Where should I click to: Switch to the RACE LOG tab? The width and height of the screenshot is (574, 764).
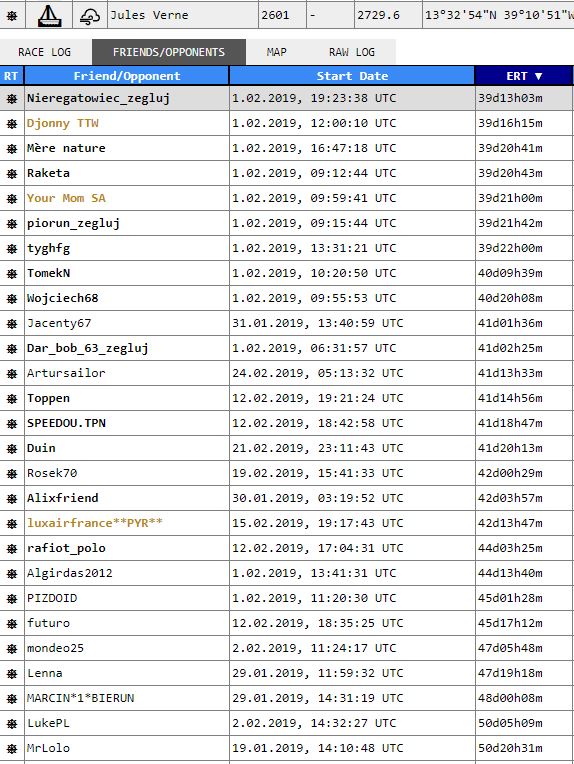[x=44, y=52]
